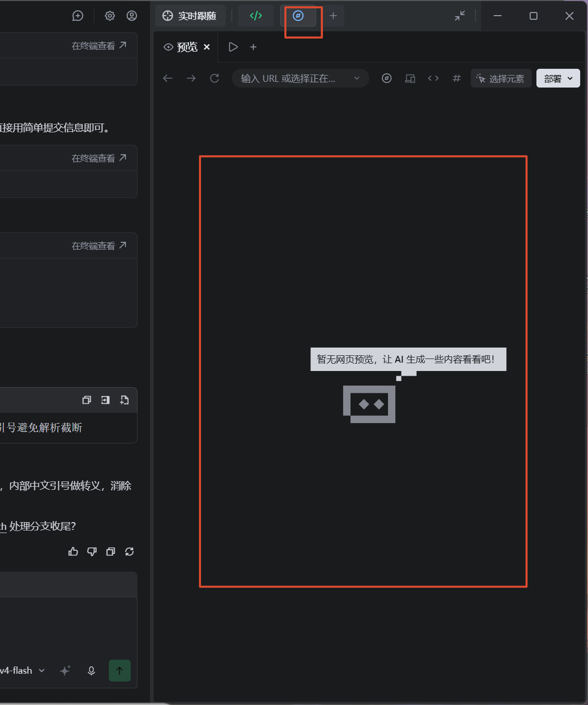Click the compass icon in the URL toolbar
The image size is (588, 705).
386,78
